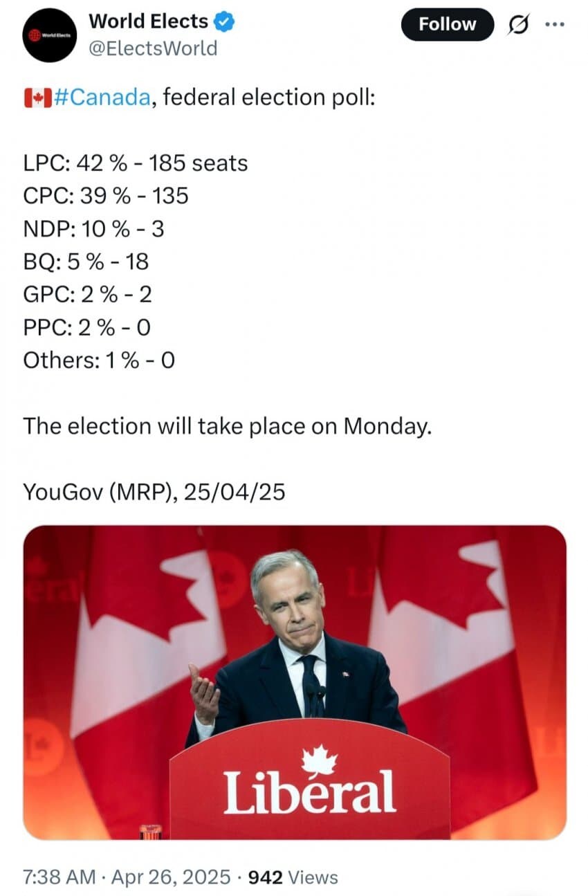Open the attached Liberal podium photo
This screenshot has width=588, height=896.
[x=295, y=682]
